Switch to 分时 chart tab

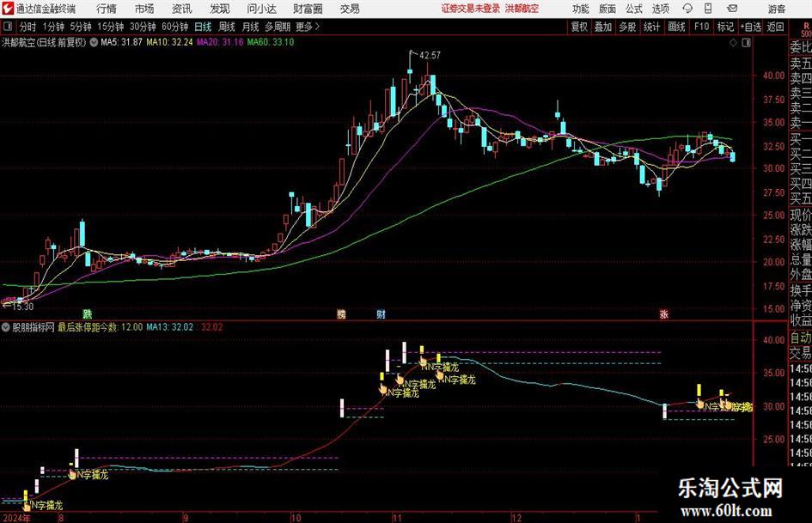[x=27, y=27]
